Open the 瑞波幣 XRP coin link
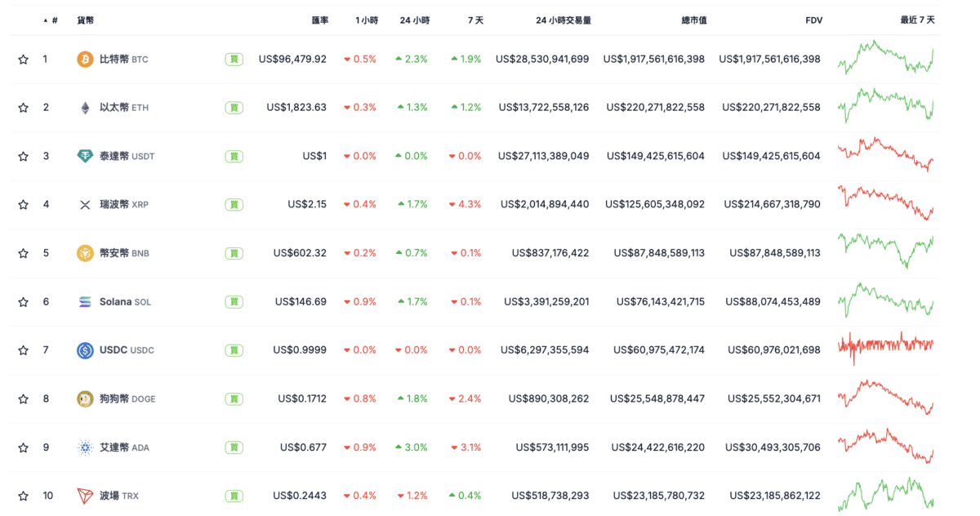 click(x=123, y=204)
